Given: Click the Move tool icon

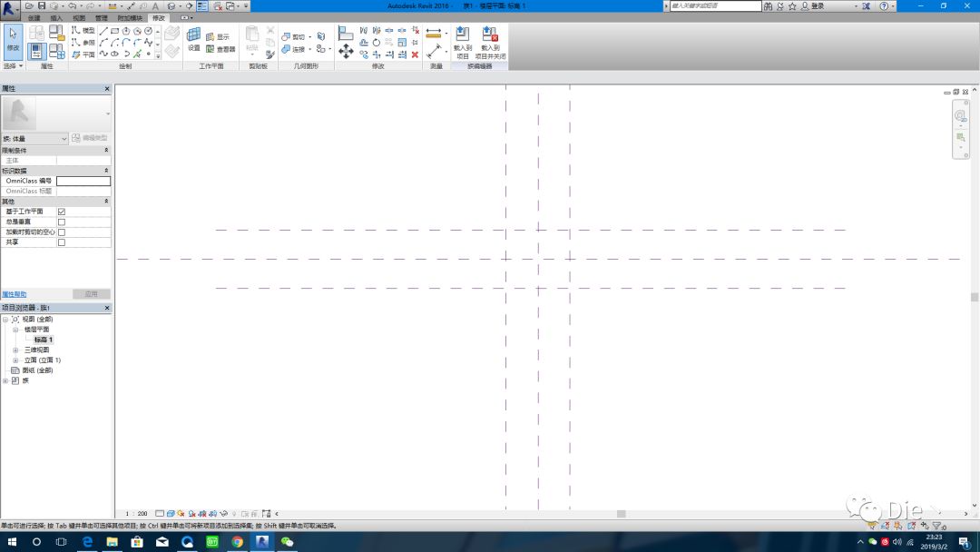Looking at the screenshot, I should click(346, 51).
